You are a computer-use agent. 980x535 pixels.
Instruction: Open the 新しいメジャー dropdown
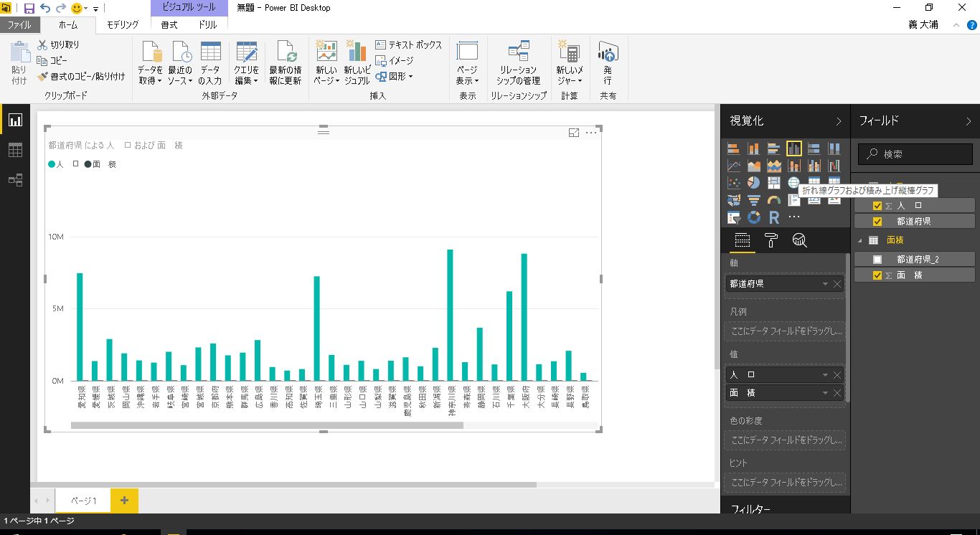570,63
